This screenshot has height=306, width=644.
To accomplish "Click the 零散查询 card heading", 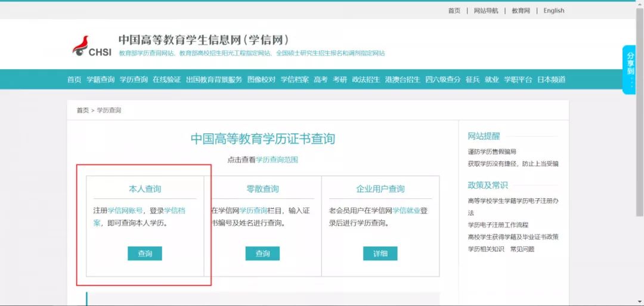I will [263, 189].
